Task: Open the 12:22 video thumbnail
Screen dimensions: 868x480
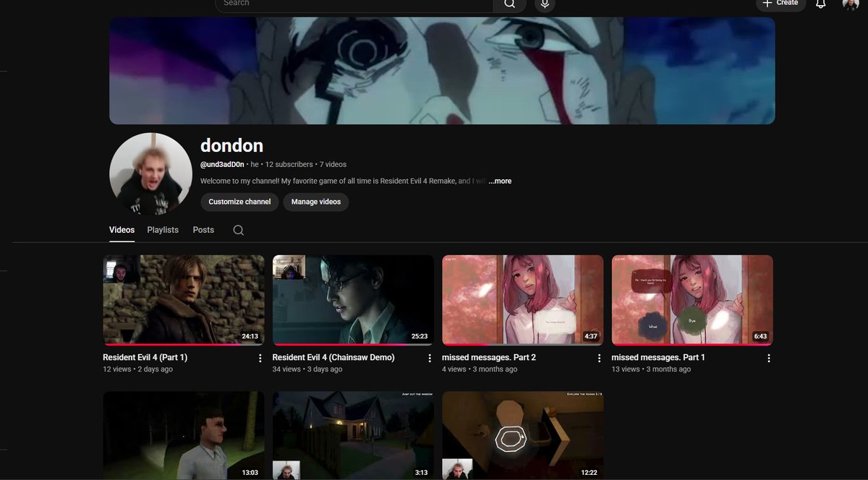Action: point(522,436)
